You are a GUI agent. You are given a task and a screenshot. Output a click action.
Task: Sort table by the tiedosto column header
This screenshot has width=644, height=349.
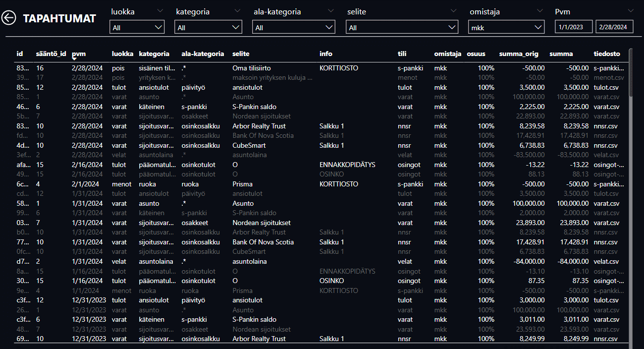point(606,54)
